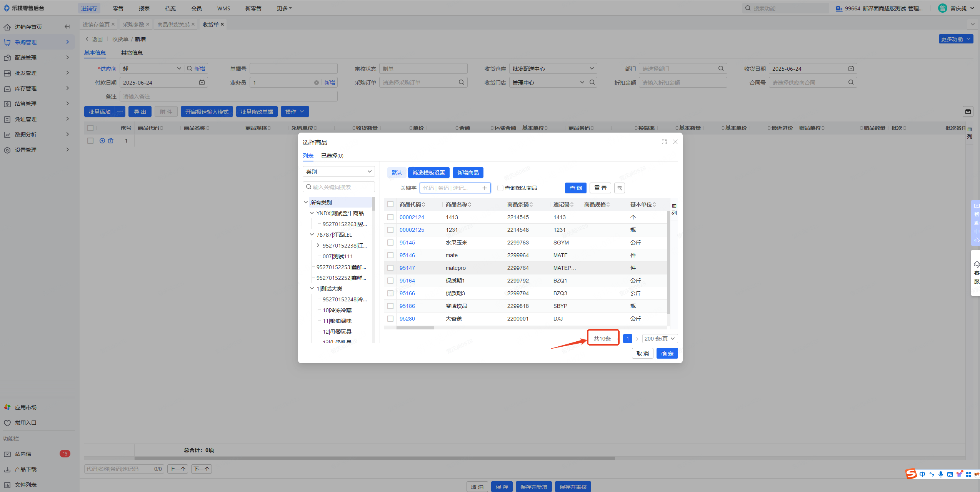Check the product row 95164 保质期1
Screen dimensions: 980x492
click(x=390, y=281)
